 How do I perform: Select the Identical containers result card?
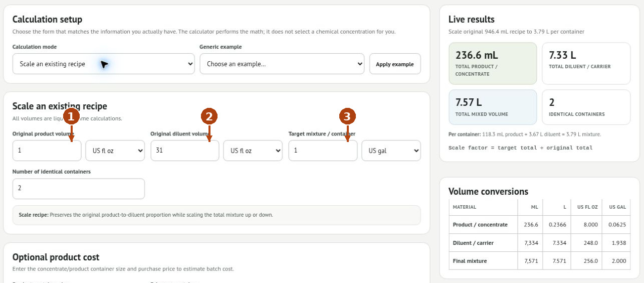586,107
